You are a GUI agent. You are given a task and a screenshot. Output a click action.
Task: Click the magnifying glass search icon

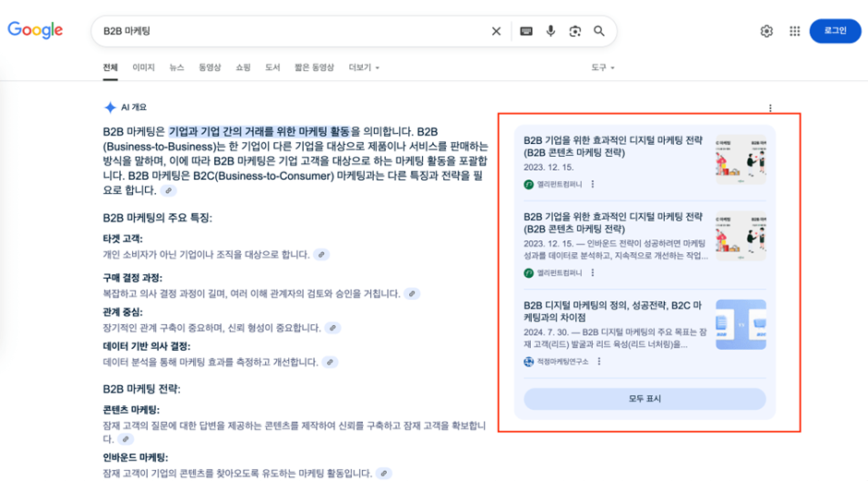tap(599, 31)
